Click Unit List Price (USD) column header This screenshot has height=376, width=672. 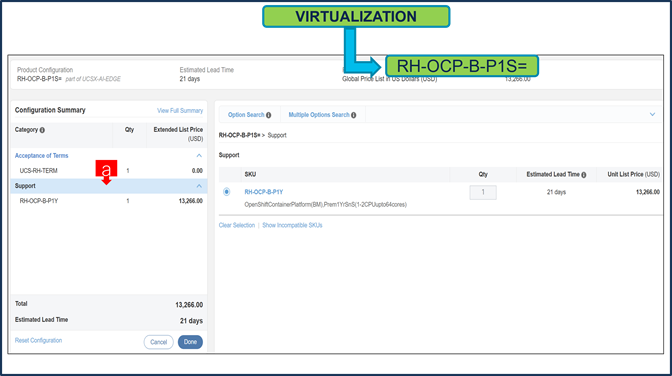click(x=633, y=174)
